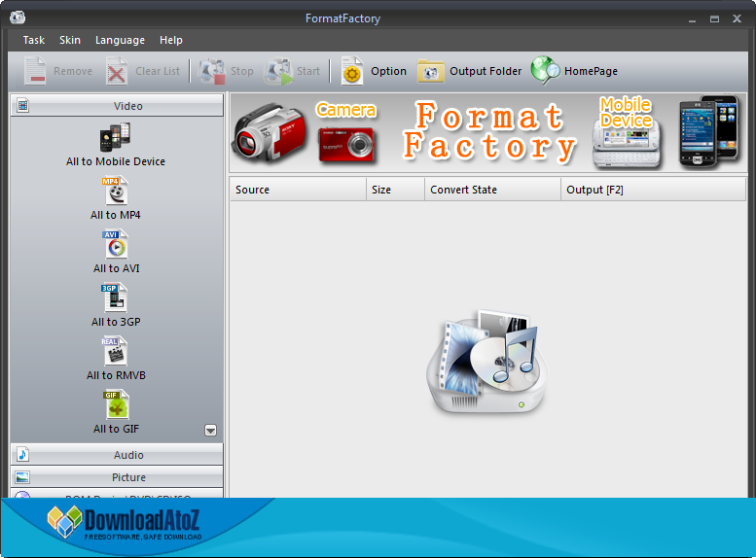Click the music note icon on Audio header
The image size is (756, 558).
click(22, 454)
